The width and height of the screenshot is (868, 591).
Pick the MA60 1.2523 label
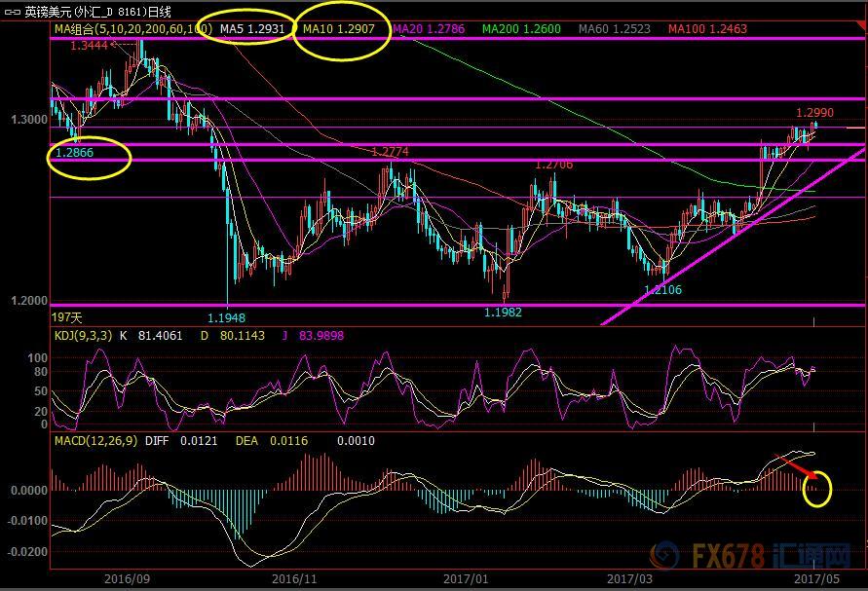pos(615,29)
